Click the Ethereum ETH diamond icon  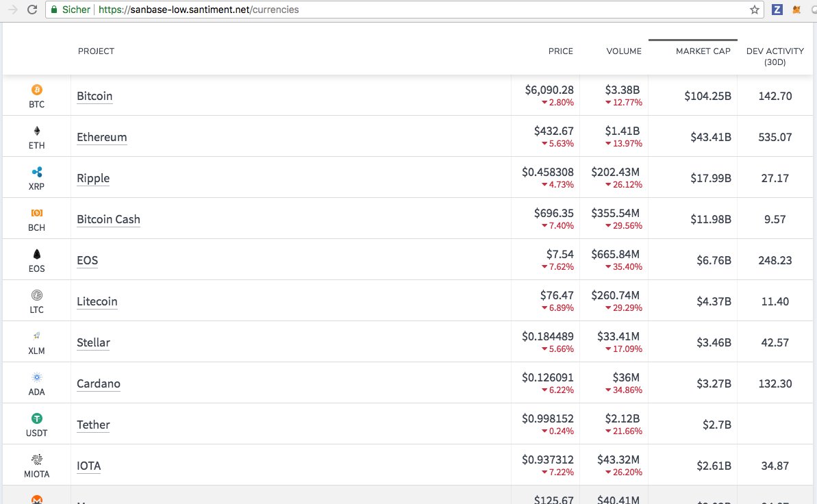[36, 130]
